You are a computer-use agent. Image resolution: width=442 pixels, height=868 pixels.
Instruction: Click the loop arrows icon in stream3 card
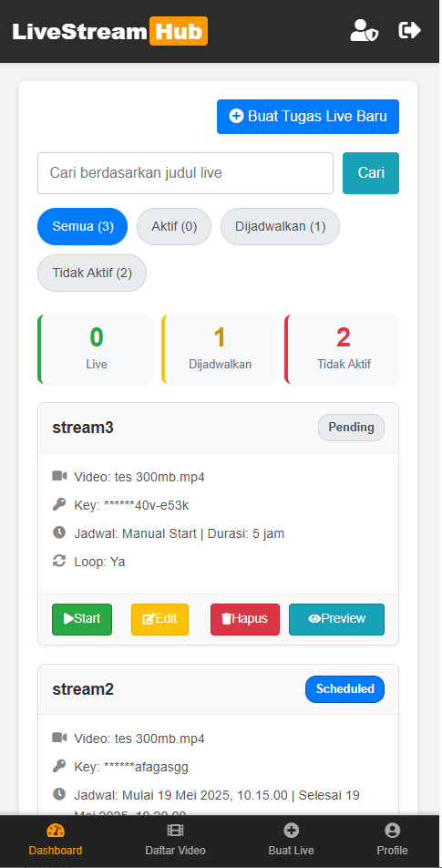[59, 562]
